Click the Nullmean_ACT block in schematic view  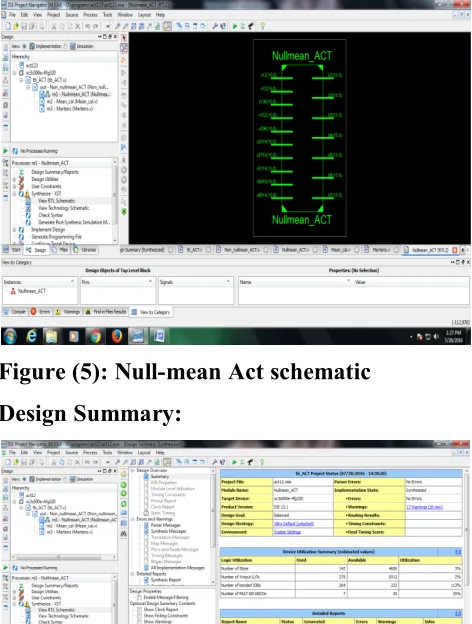point(302,137)
